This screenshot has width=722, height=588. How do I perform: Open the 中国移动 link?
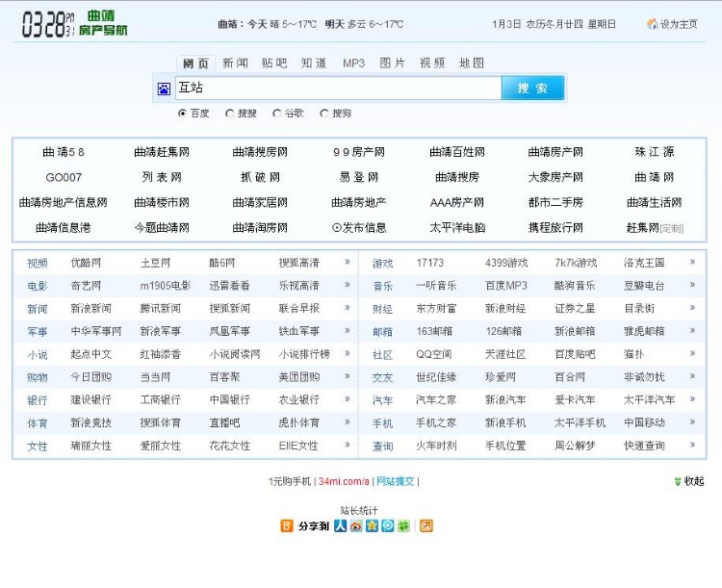tap(644, 422)
